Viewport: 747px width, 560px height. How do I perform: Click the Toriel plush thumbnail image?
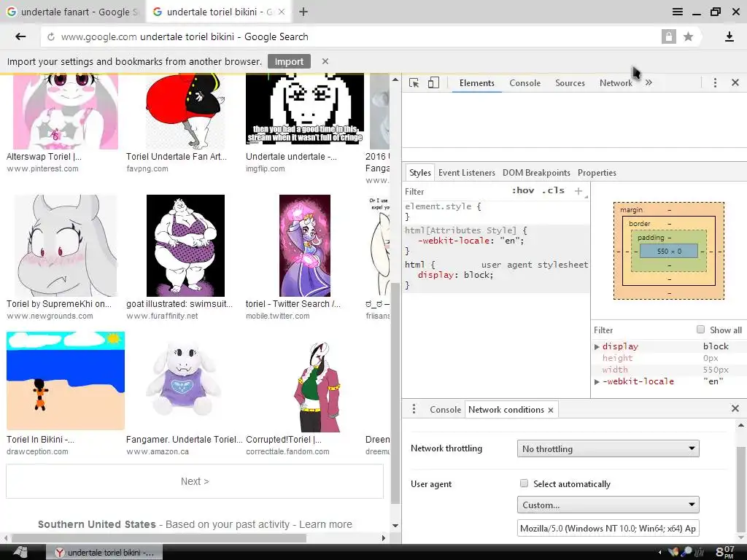pyautogui.click(x=185, y=381)
